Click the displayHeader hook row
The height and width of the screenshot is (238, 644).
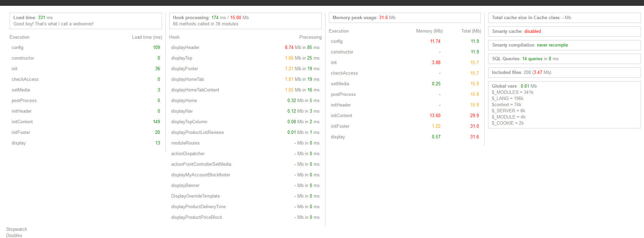[x=245, y=48]
